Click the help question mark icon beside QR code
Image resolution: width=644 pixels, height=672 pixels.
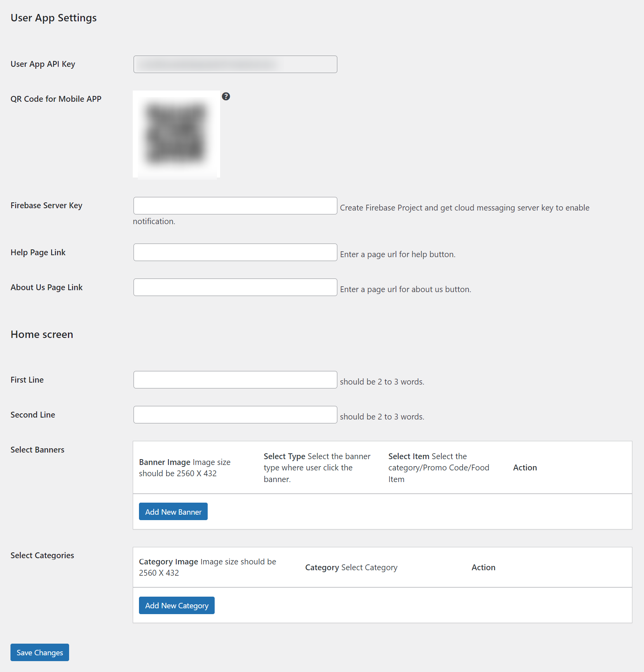[x=226, y=96]
